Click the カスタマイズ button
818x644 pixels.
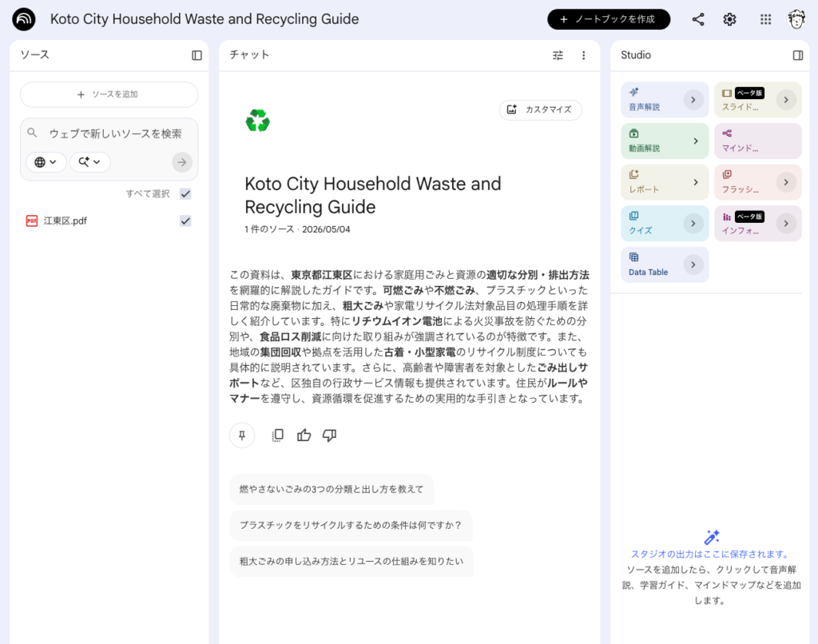pos(541,109)
